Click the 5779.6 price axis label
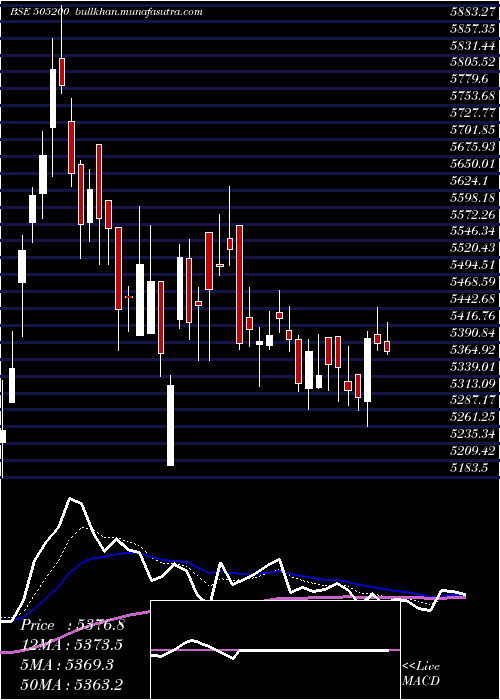The image size is (500, 700). 471,79
